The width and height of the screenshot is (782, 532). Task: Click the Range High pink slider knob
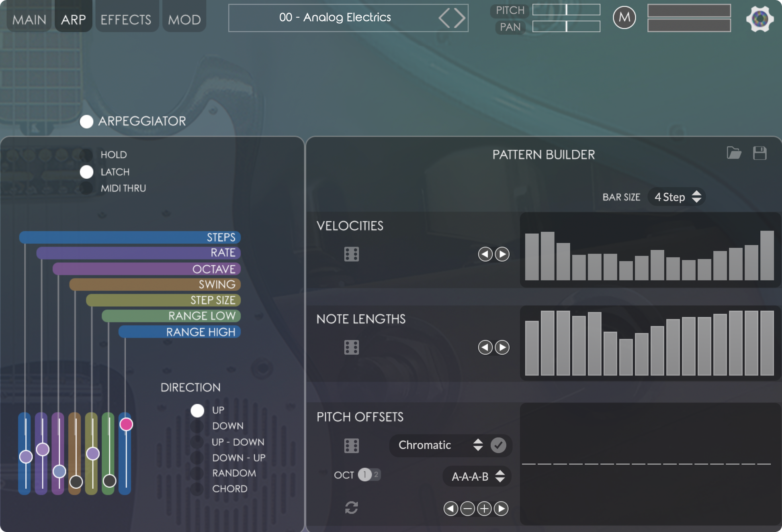click(x=126, y=424)
